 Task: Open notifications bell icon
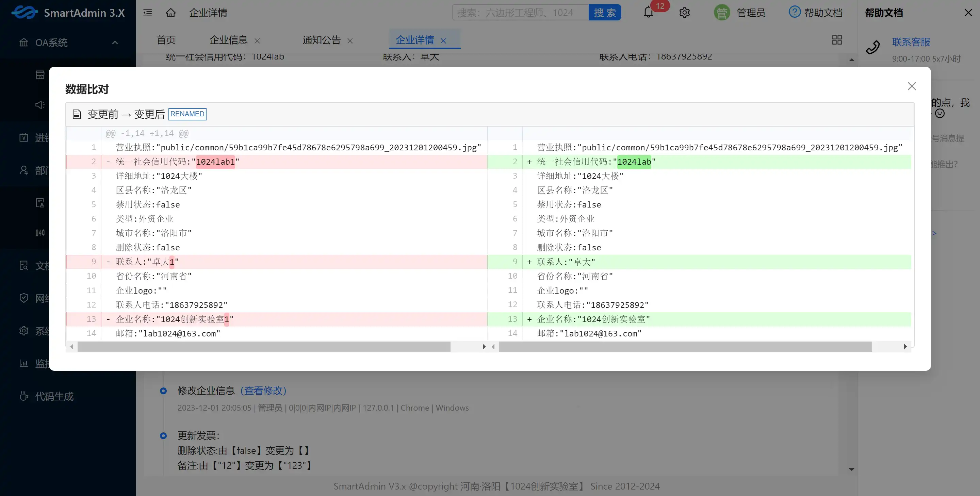pos(648,13)
